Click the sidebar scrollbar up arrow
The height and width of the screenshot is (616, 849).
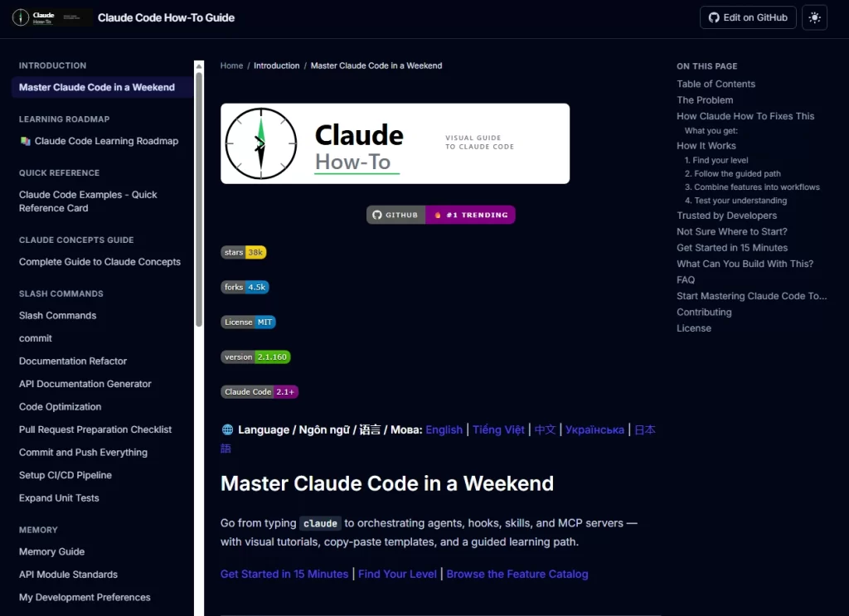click(x=199, y=66)
